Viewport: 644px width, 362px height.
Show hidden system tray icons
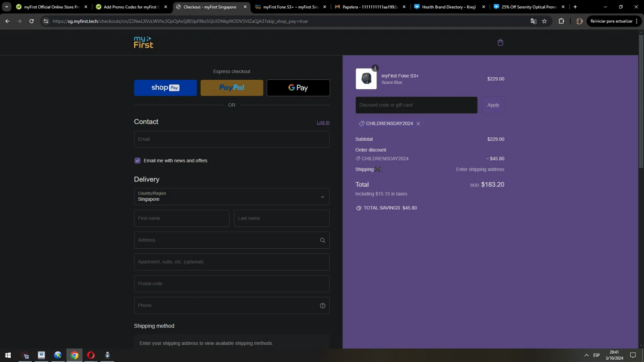(586, 355)
